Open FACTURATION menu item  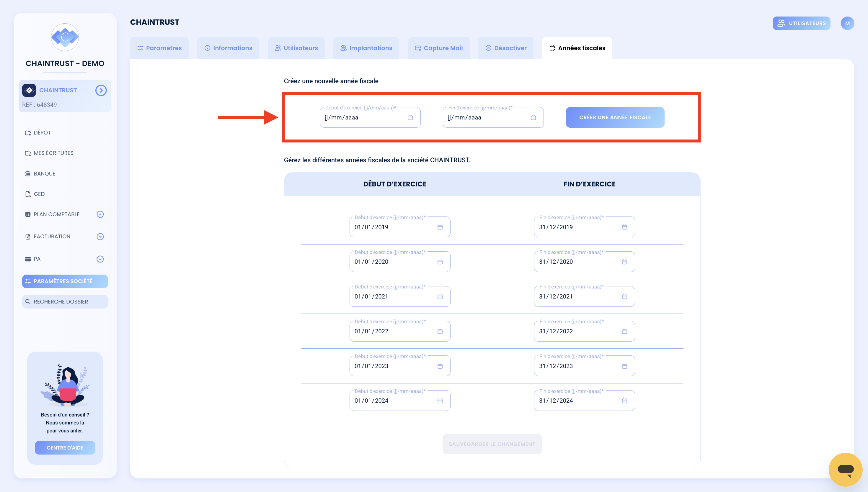(x=48, y=237)
